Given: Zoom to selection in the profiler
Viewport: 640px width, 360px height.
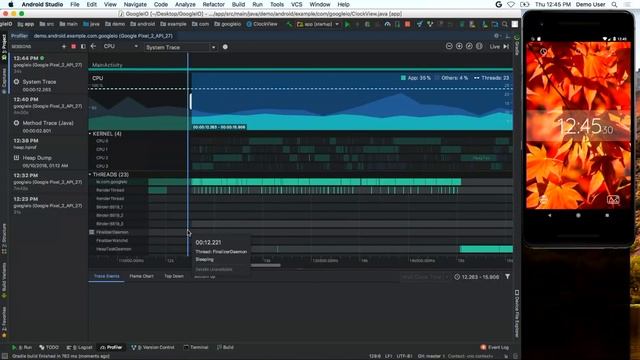Looking at the screenshot, I should pyautogui.click(x=479, y=47).
